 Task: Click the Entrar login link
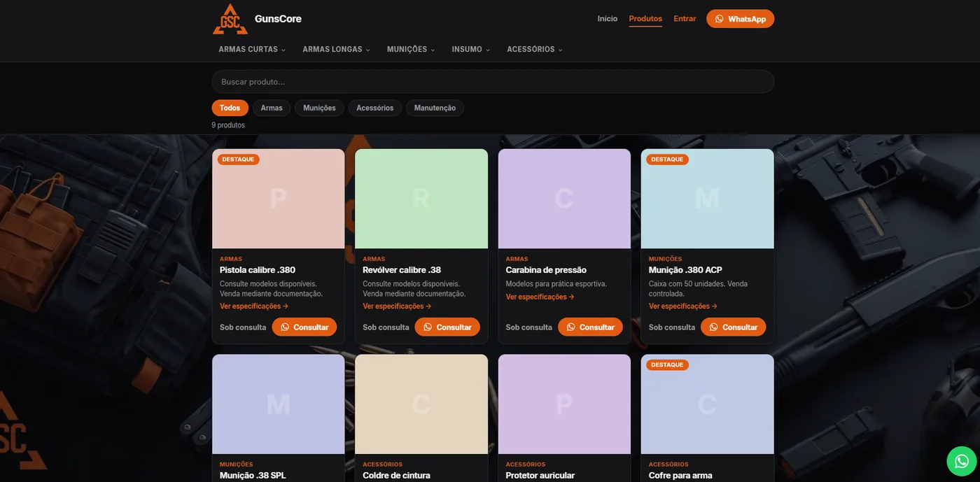(685, 19)
